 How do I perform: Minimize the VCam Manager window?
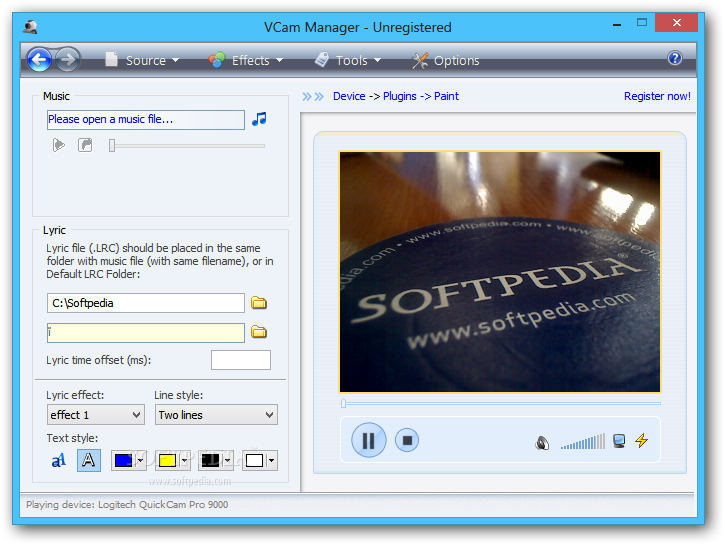617,24
